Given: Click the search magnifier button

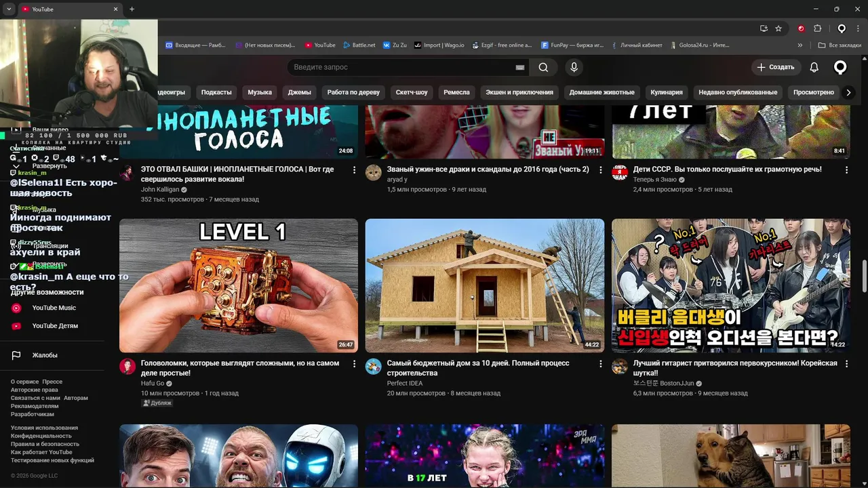Looking at the screenshot, I should 543,67.
